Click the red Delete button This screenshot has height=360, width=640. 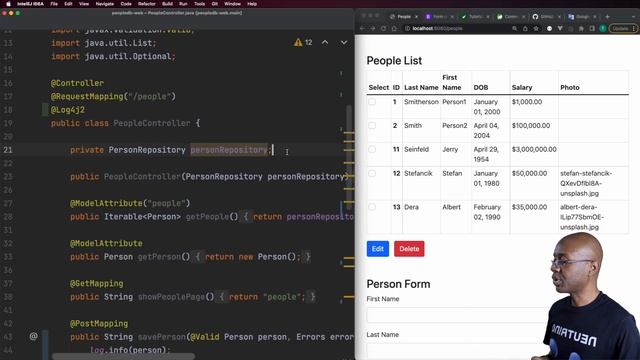point(409,249)
